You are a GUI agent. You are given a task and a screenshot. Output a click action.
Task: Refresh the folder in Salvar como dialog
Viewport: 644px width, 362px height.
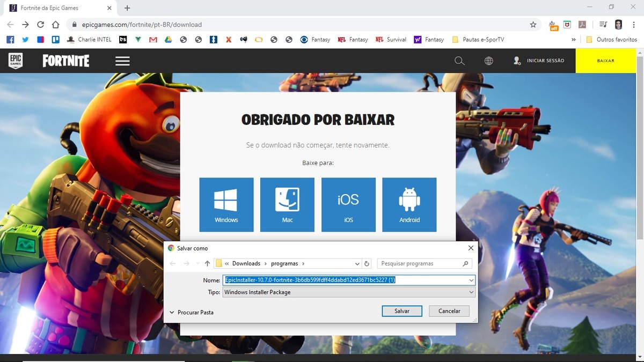(x=367, y=263)
